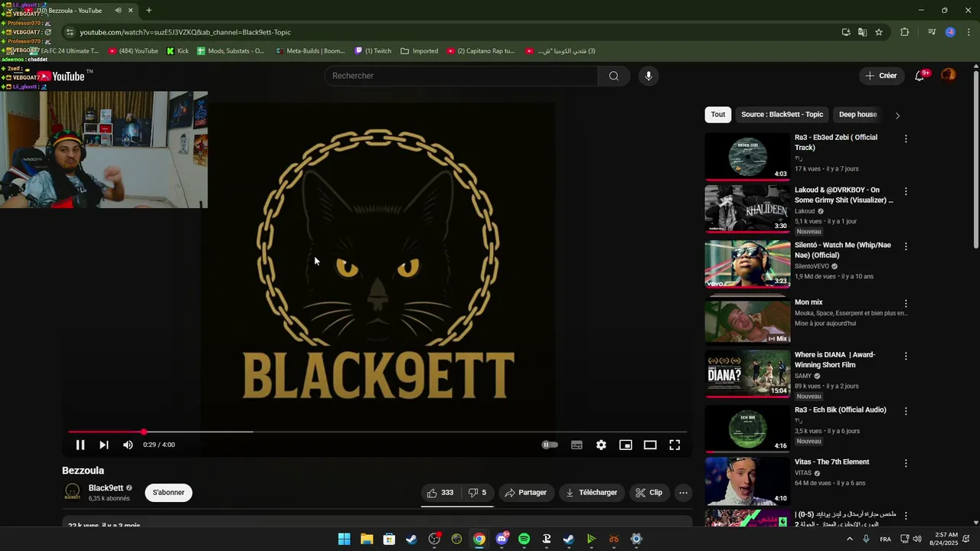Select the Deep house chip
The image size is (980, 551).
point(857,115)
